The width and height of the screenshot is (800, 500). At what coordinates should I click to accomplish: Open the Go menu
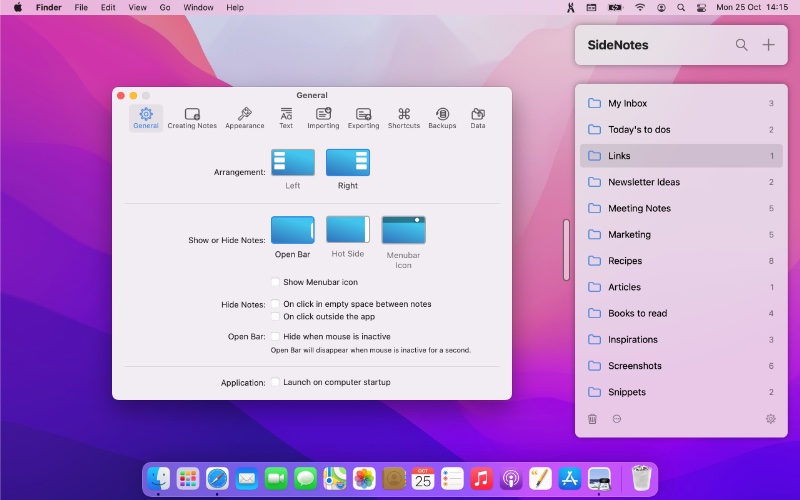pyautogui.click(x=165, y=7)
